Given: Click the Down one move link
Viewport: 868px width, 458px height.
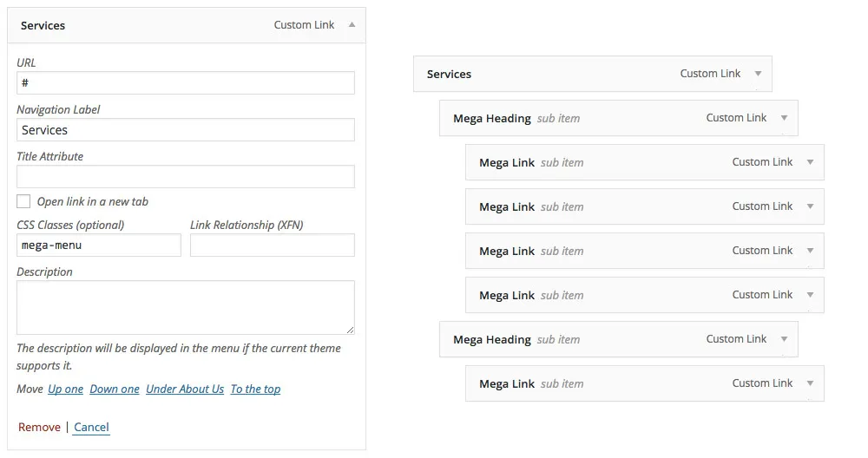Looking at the screenshot, I should [115, 389].
